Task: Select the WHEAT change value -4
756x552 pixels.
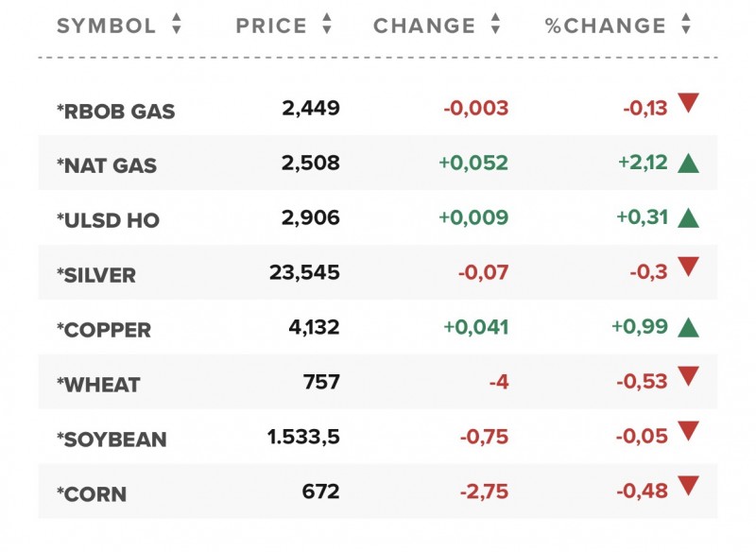Action: pyautogui.click(x=498, y=382)
